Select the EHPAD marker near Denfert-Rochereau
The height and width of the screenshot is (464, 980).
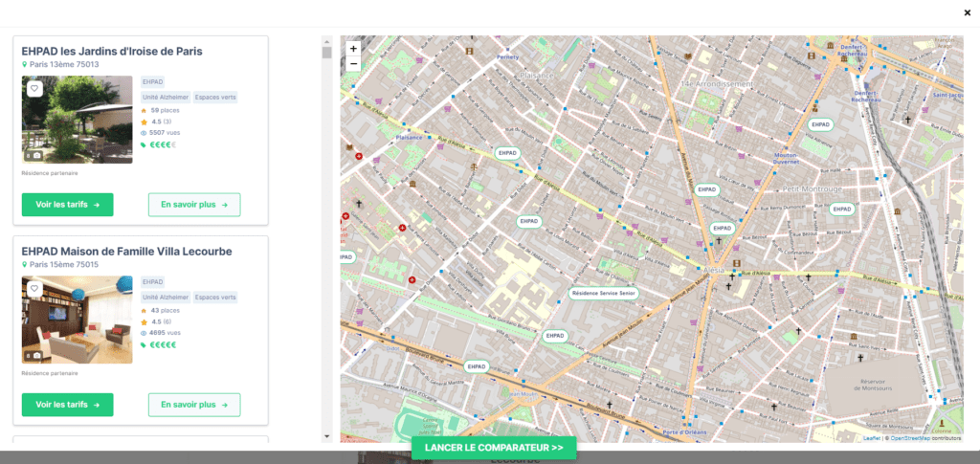(x=820, y=124)
